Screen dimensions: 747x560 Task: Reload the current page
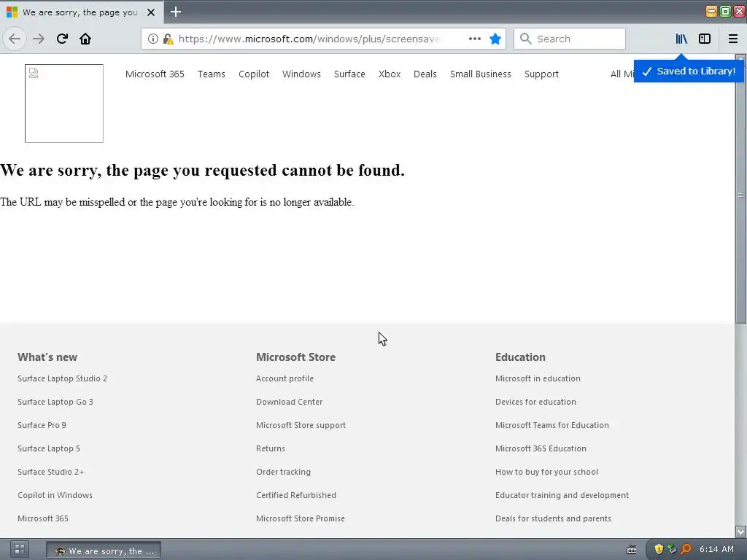[62, 39]
